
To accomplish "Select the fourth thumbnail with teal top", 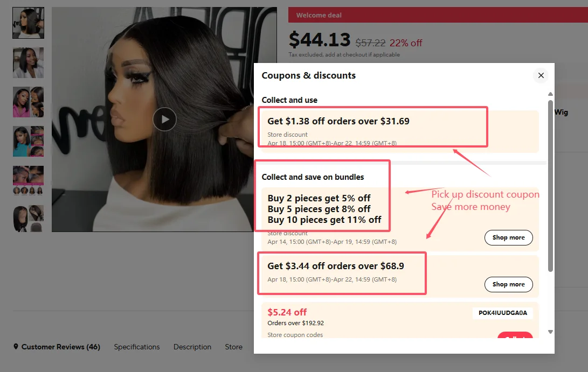I will tap(28, 141).
